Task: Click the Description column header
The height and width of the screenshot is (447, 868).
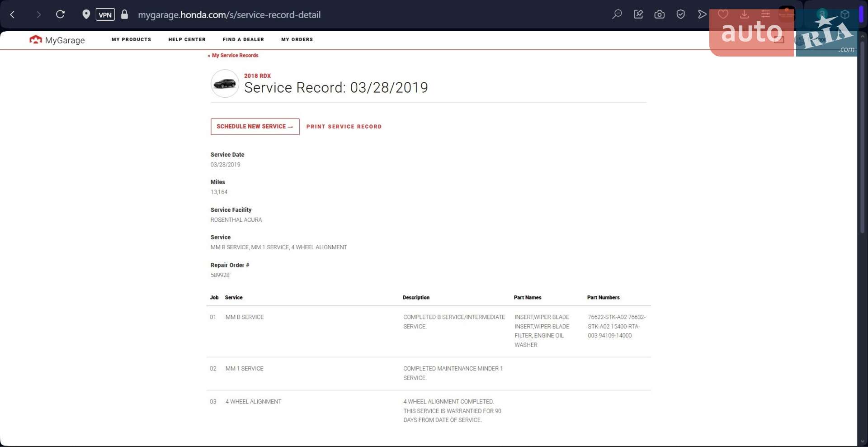Action: click(x=416, y=298)
